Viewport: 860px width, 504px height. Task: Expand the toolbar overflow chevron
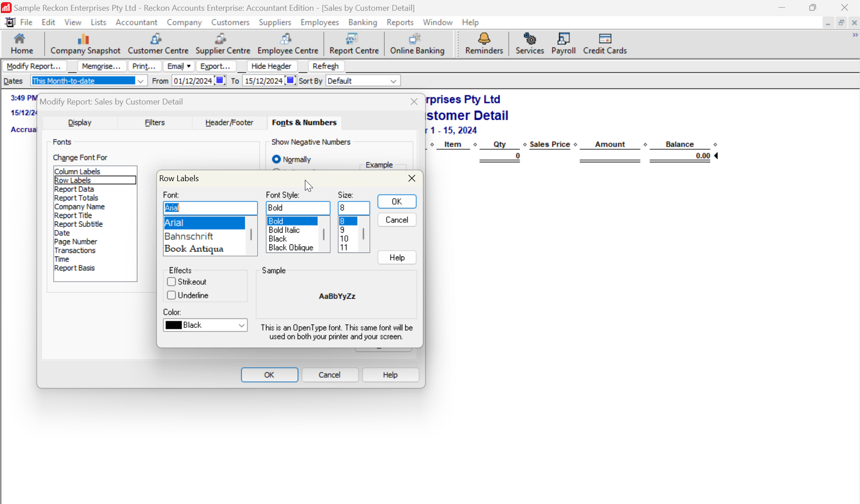(855, 35)
